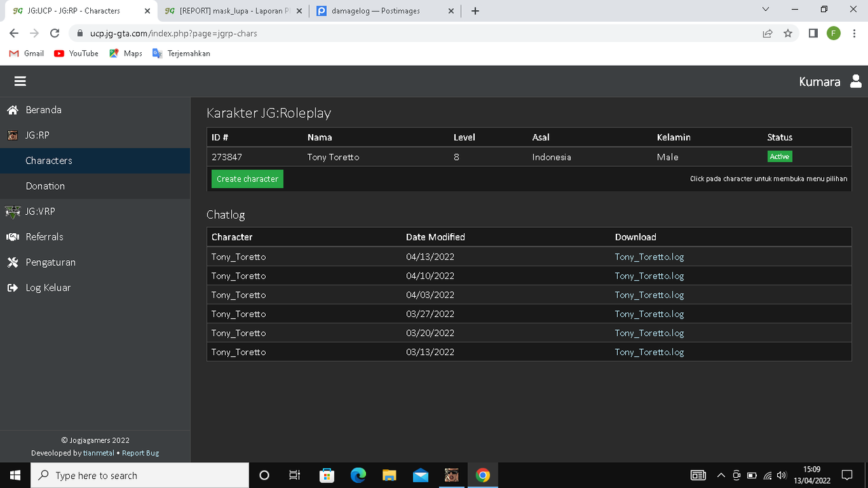Click character ID 273847
This screenshot has height=488, width=868.
tap(226, 157)
